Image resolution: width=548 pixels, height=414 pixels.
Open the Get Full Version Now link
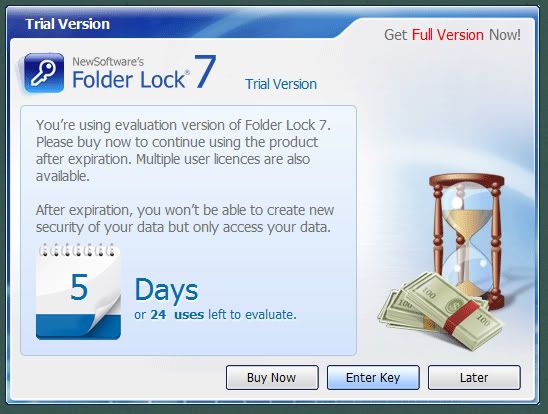coord(452,35)
